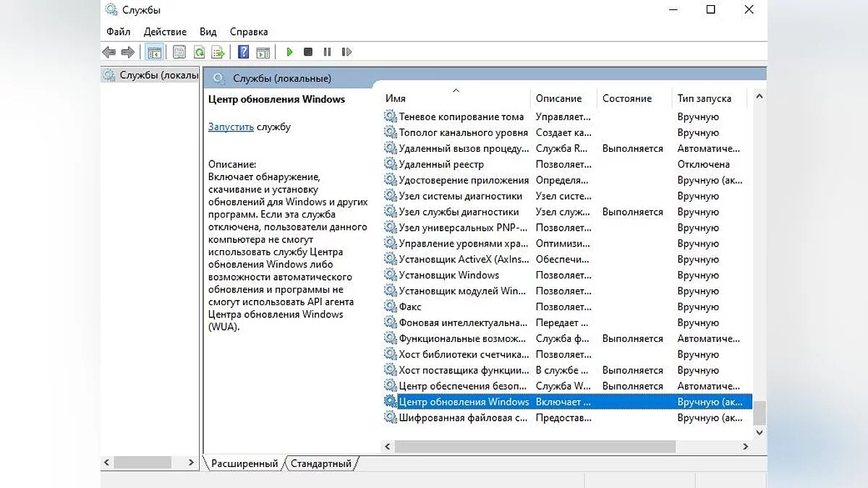Open the Вид menu
This screenshot has width=868, height=488.
pyautogui.click(x=208, y=32)
